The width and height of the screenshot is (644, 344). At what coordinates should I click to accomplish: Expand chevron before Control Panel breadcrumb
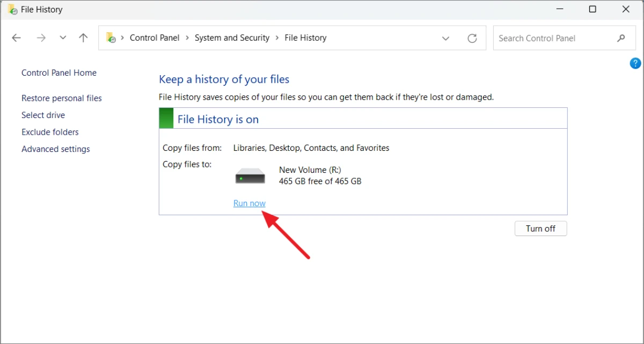click(x=122, y=38)
